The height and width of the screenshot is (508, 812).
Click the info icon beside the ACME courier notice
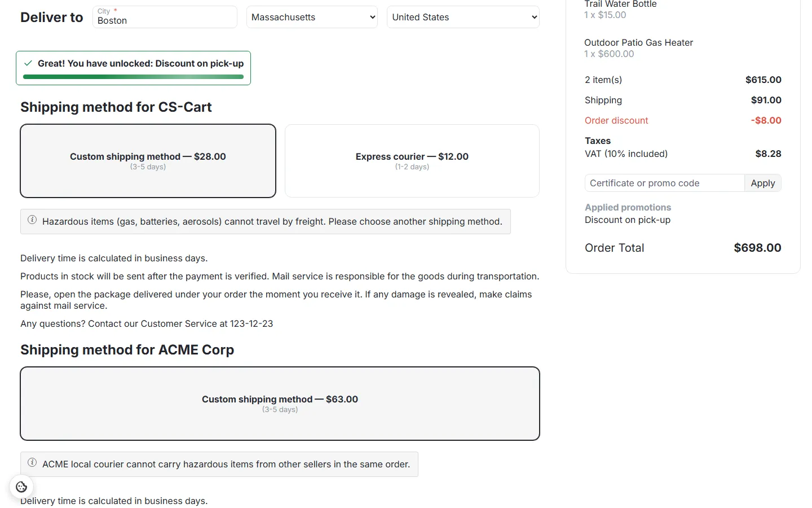coord(32,462)
